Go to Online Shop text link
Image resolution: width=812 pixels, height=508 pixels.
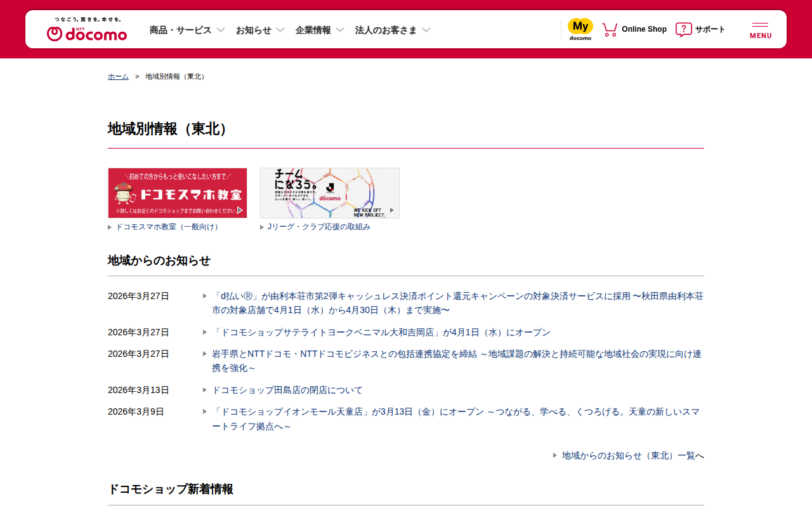click(x=644, y=29)
